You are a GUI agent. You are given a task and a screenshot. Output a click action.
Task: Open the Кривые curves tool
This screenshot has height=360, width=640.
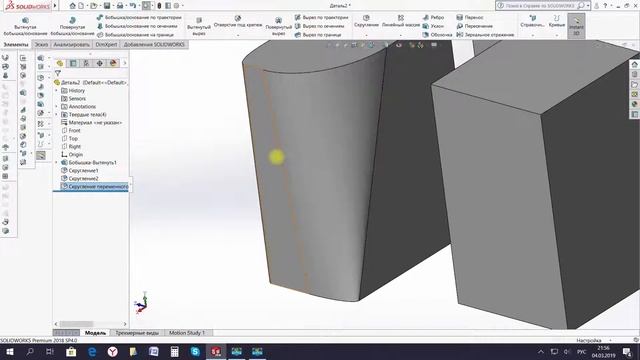tap(557, 21)
